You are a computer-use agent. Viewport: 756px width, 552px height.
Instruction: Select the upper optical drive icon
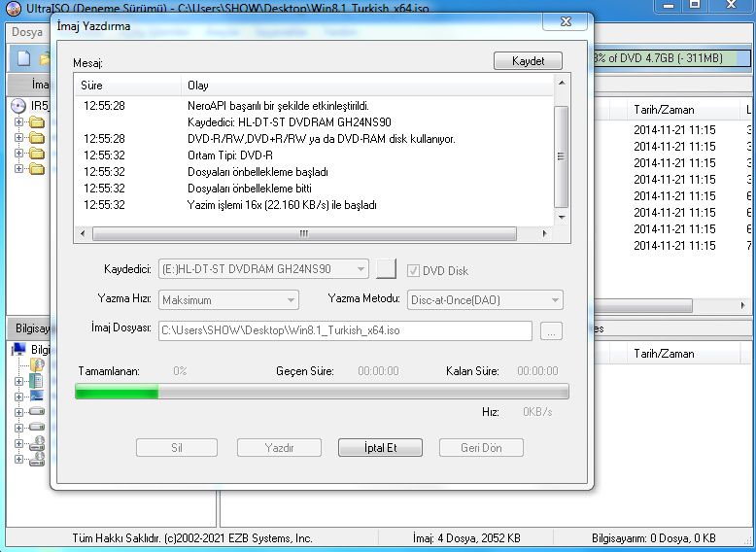[x=37, y=443]
